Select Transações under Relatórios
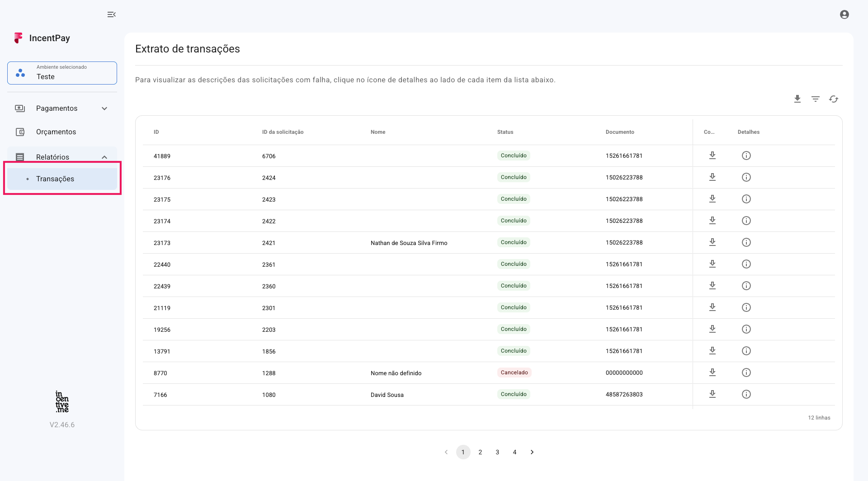The image size is (868, 481). tap(62, 179)
